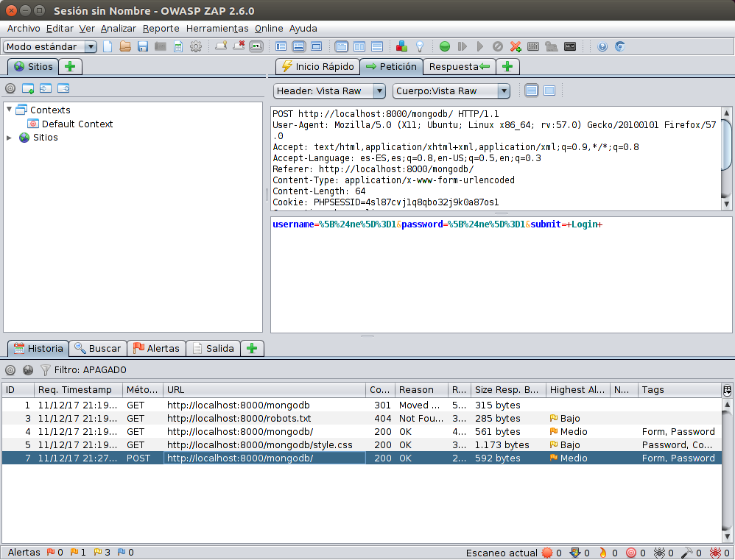735x560 pixels.
Task: Open the Herramientas menu
Action: [x=217, y=29]
